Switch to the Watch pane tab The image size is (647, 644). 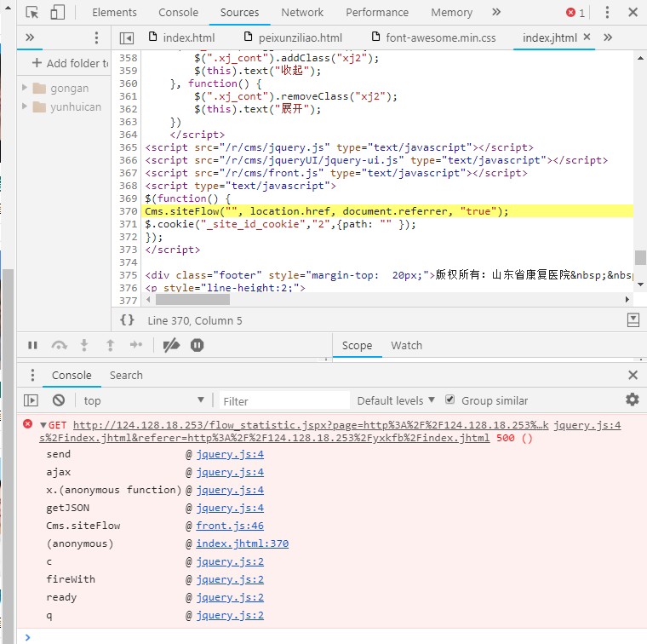(406, 345)
